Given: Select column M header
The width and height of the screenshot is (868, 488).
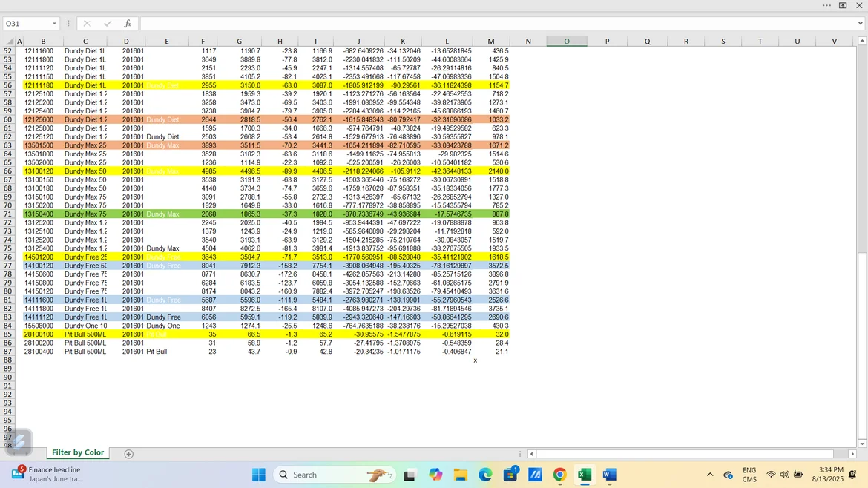Looking at the screenshot, I should [x=491, y=42].
